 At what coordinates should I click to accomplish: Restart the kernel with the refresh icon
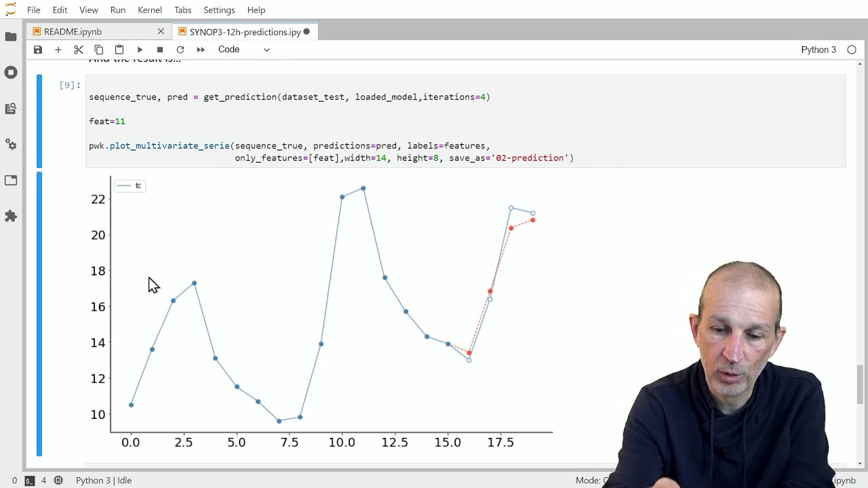[180, 49]
